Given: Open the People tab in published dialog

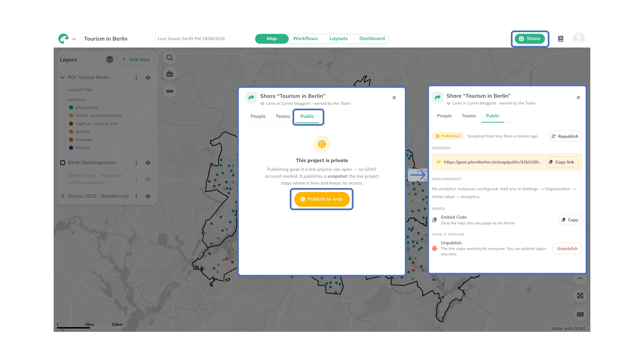Looking at the screenshot, I should click(444, 116).
